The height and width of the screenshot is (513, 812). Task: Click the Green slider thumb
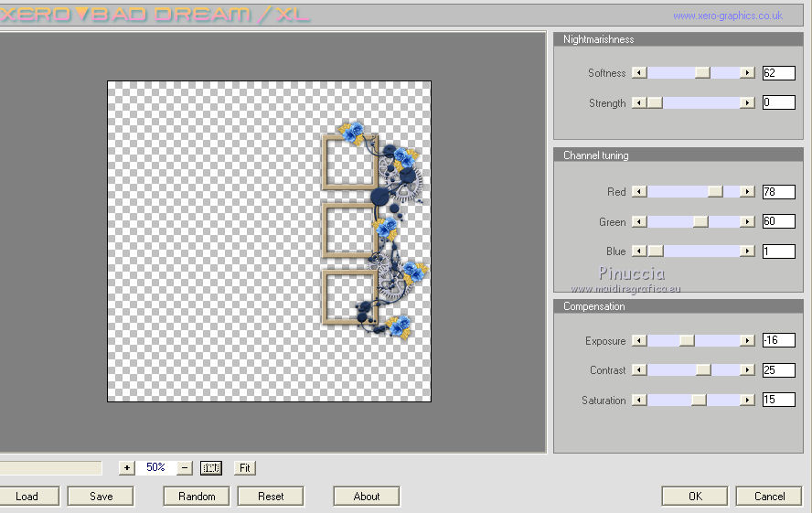pyautogui.click(x=700, y=221)
